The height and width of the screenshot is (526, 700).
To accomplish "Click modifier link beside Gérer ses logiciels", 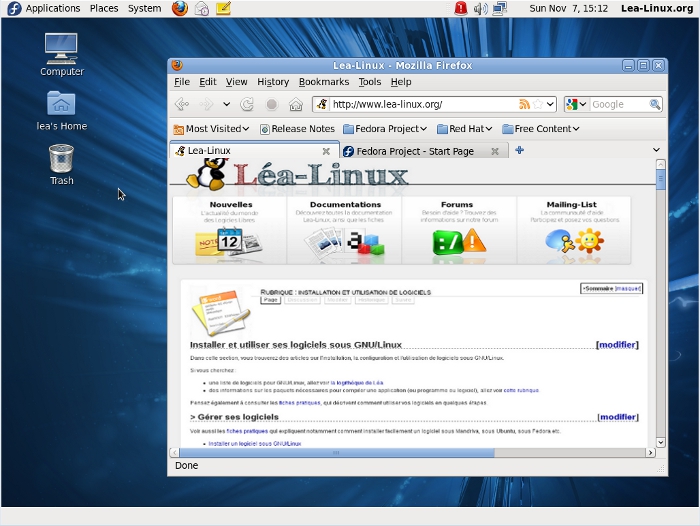I will point(617,417).
